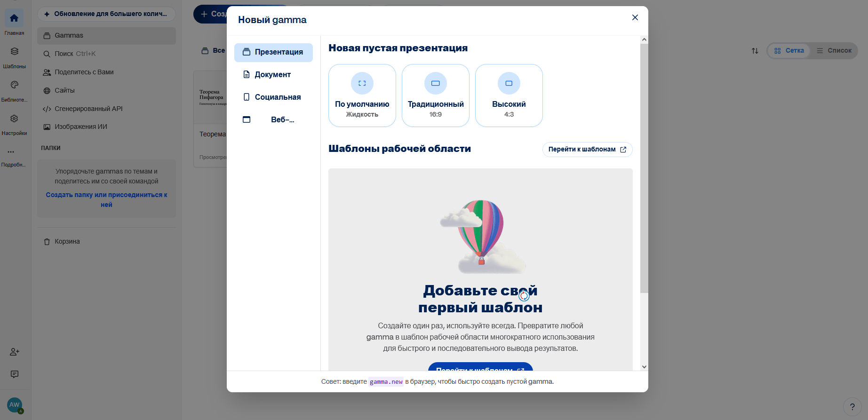Open the Главная home icon
Image resolution: width=868 pixels, height=420 pixels.
(14, 18)
